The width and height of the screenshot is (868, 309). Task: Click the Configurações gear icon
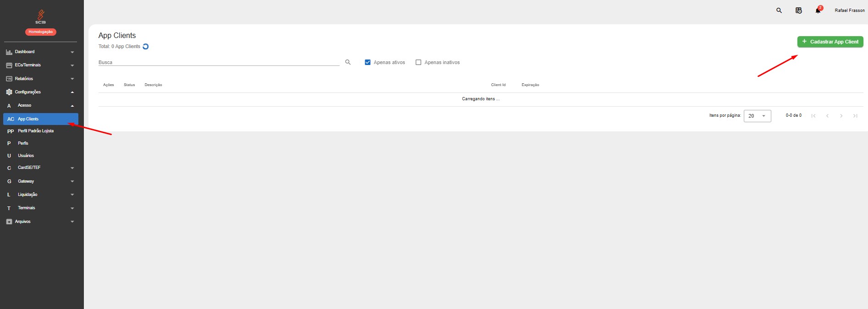9,92
